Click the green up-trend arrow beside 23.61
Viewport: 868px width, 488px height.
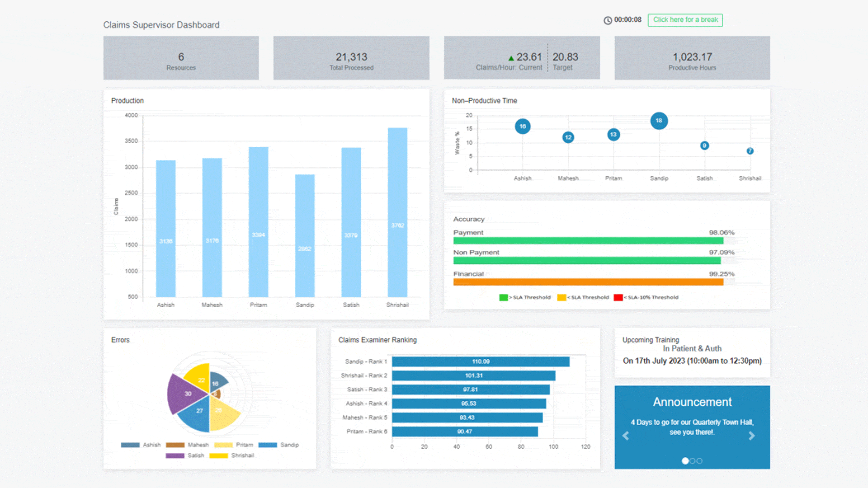tap(511, 58)
